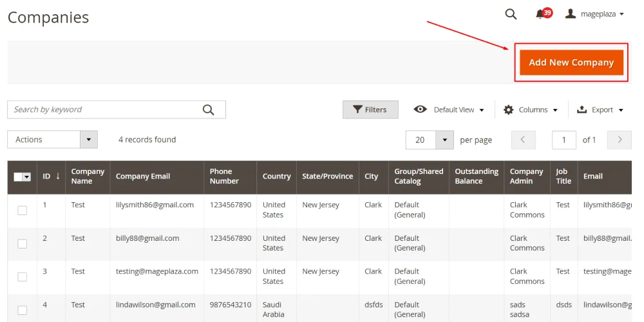644x322 pixels.
Task: Click the gear icon for Columns
Action: (508, 109)
